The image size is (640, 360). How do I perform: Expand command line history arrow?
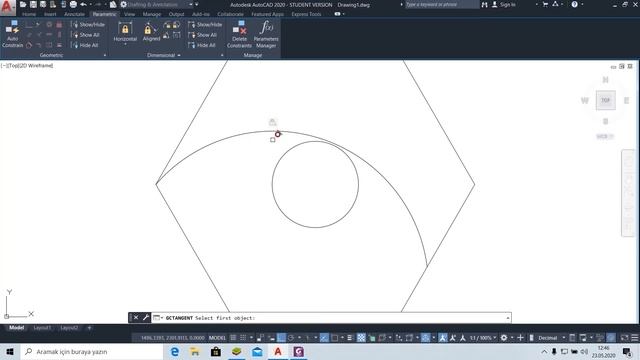pos(508,318)
